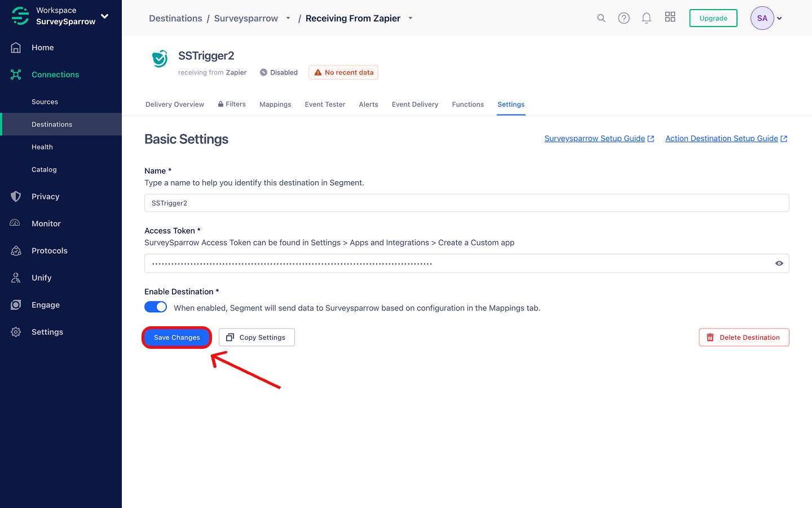Click the Zapier source name under SSTrigger2

236,72
